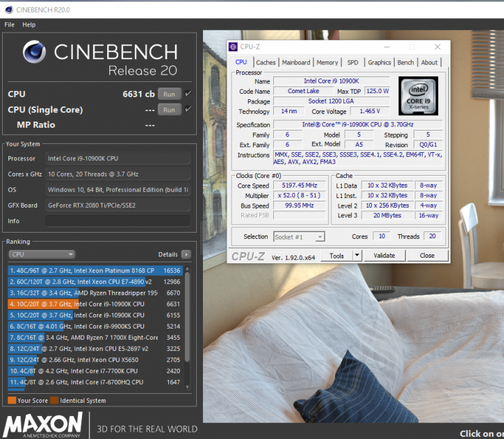Switch to the Bench tab in CPU-Z

click(405, 63)
